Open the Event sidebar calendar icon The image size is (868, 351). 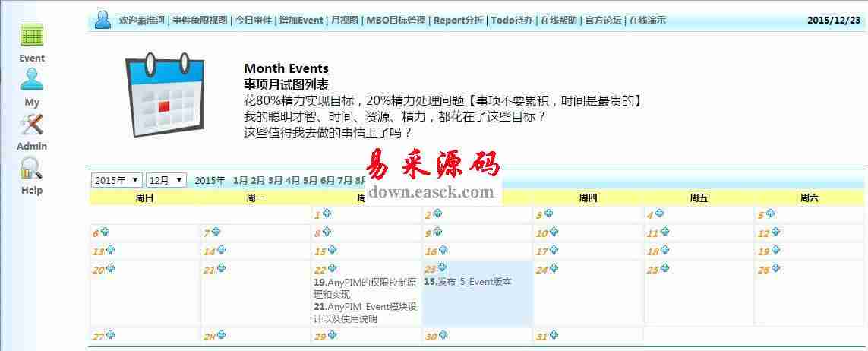tap(32, 35)
